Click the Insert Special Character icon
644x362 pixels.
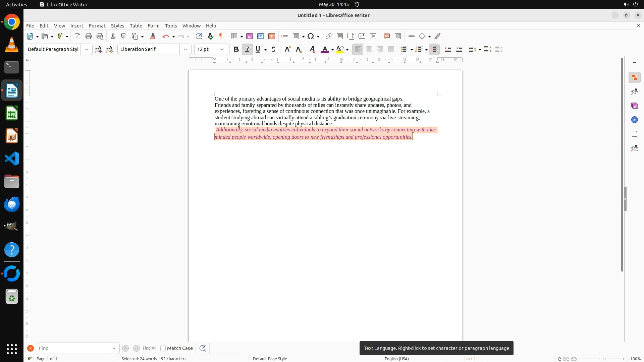coord(311,36)
